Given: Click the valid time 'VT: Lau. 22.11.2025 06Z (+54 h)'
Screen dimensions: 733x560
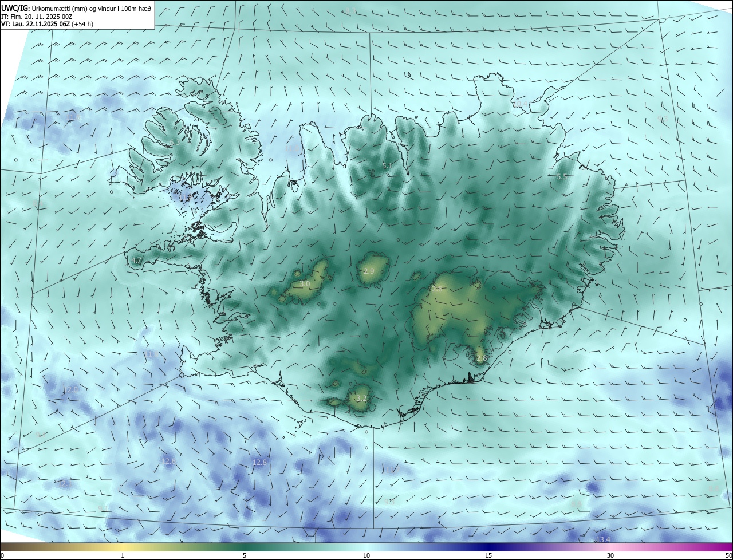Looking at the screenshot, I should (x=48, y=24).
